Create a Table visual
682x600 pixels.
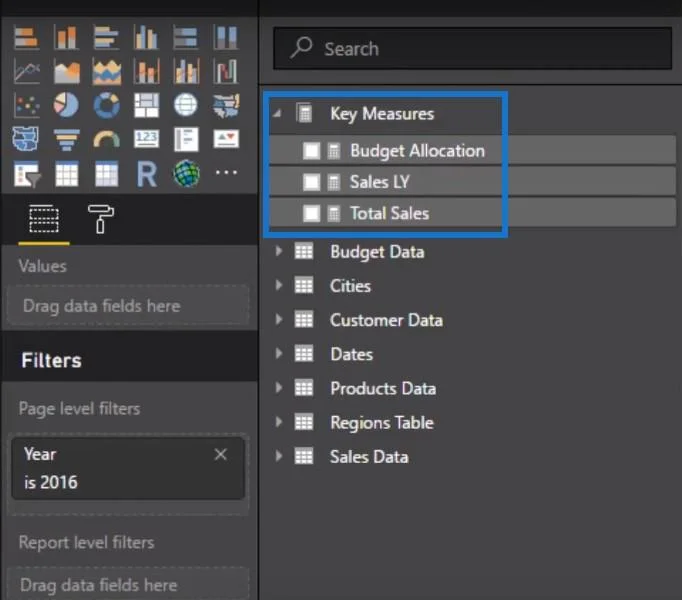[67, 174]
